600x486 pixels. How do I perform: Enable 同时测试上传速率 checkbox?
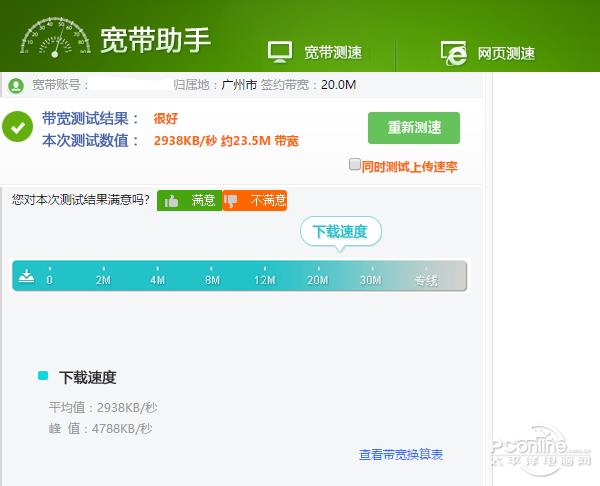(354, 165)
